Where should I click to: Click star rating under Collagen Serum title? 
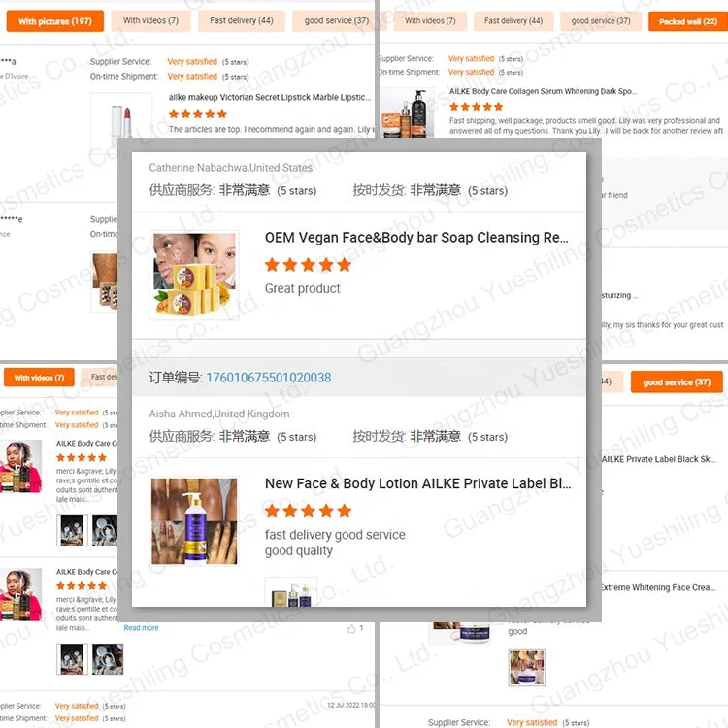coord(476,107)
